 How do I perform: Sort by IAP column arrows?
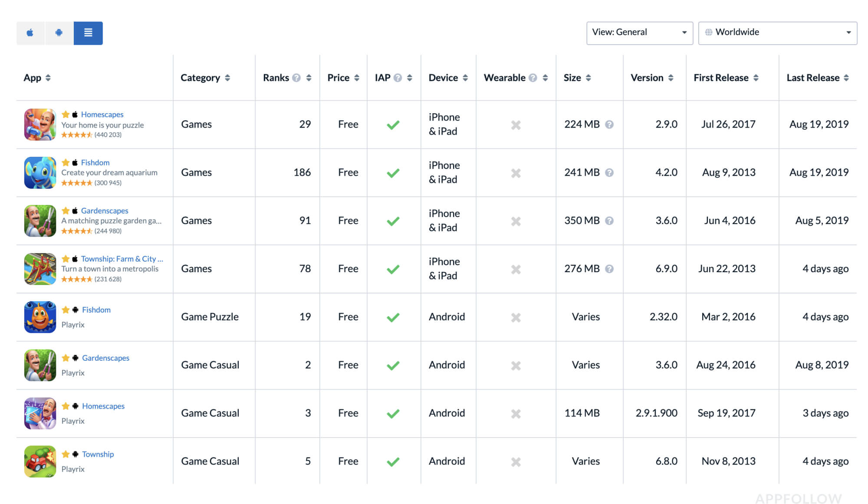click(x=410, y=78)
